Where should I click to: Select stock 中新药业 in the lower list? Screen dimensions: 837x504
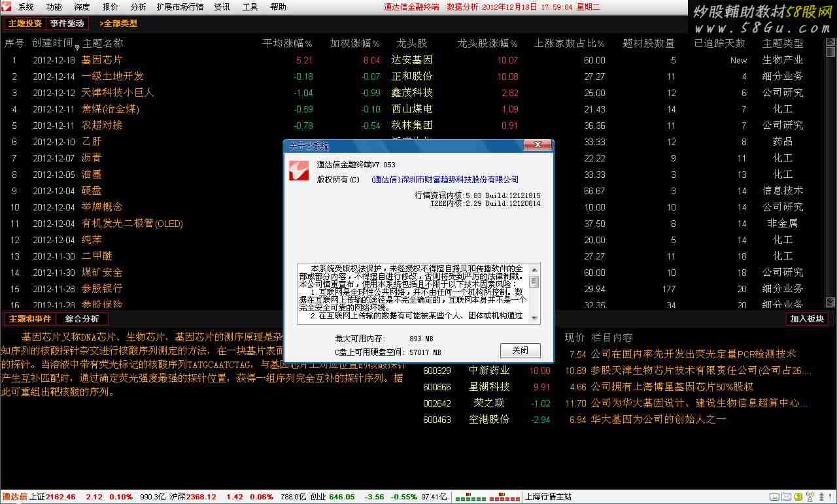click(x=489, y=371)
